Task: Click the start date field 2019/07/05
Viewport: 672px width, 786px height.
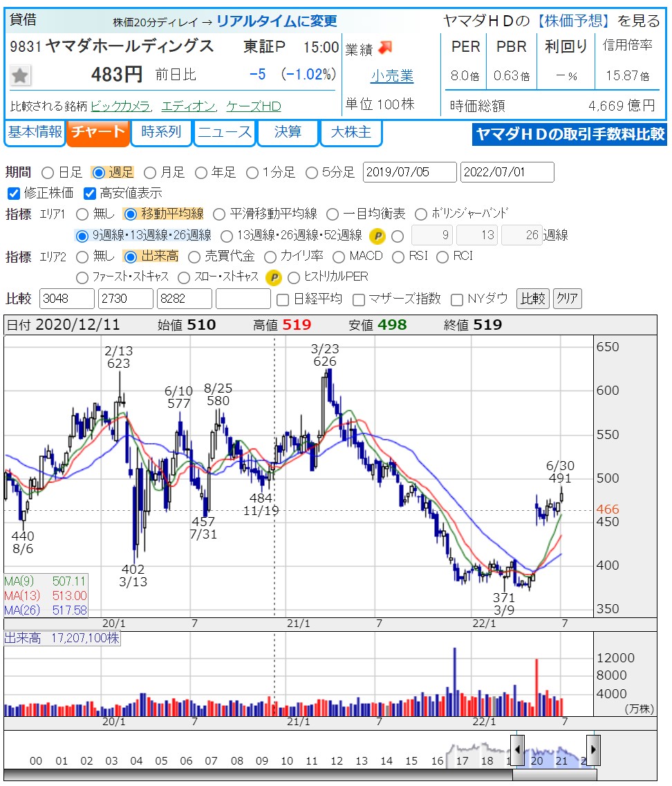Action: click(x=409, y=172)
